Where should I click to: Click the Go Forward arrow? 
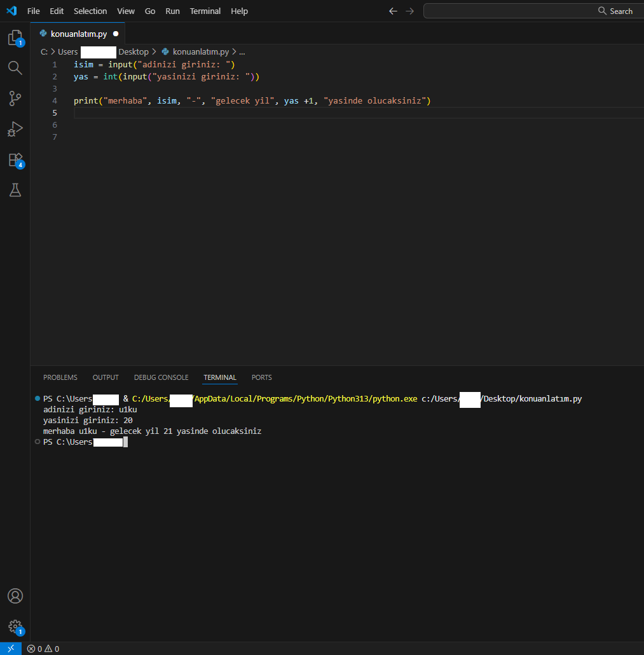(x=410, y=11)
